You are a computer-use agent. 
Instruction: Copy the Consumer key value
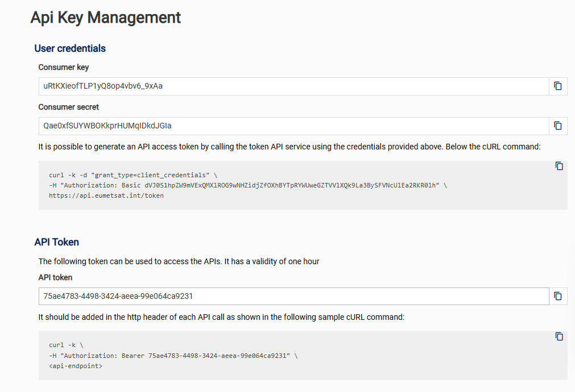[x=558, y=86]
